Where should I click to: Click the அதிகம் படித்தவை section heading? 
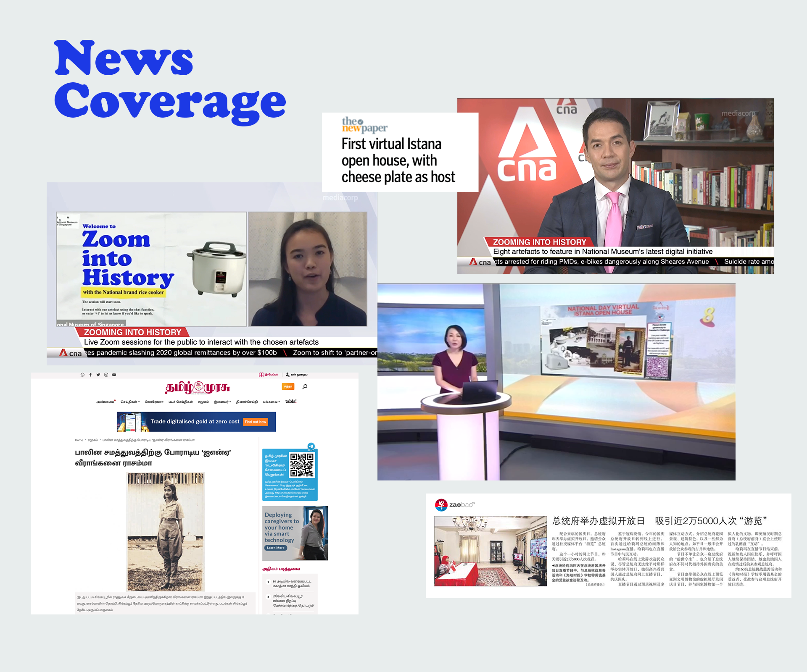[x=281, y=569]
